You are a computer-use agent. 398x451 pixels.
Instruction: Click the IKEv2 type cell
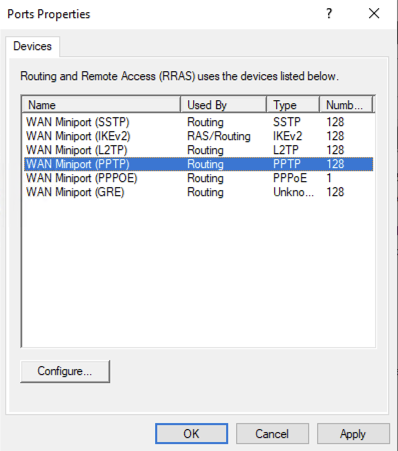[x=287, y=136]
